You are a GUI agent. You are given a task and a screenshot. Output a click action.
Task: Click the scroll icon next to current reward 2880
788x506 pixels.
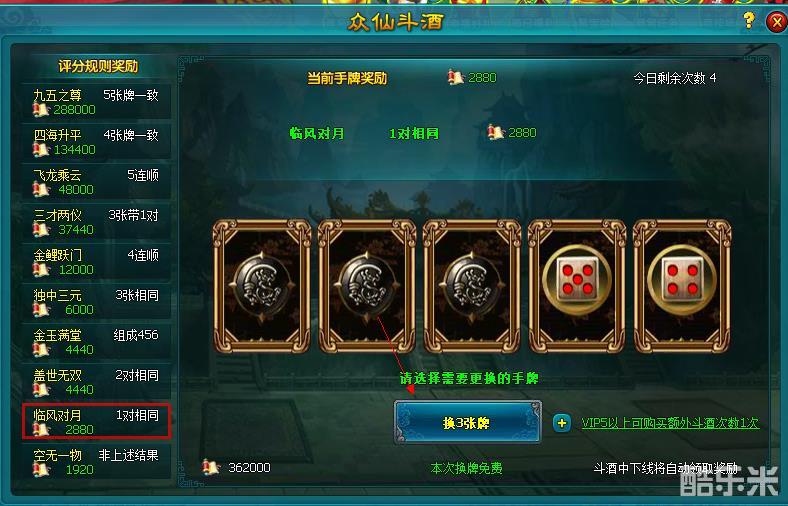pyautogui.click(x=455, y=78)
